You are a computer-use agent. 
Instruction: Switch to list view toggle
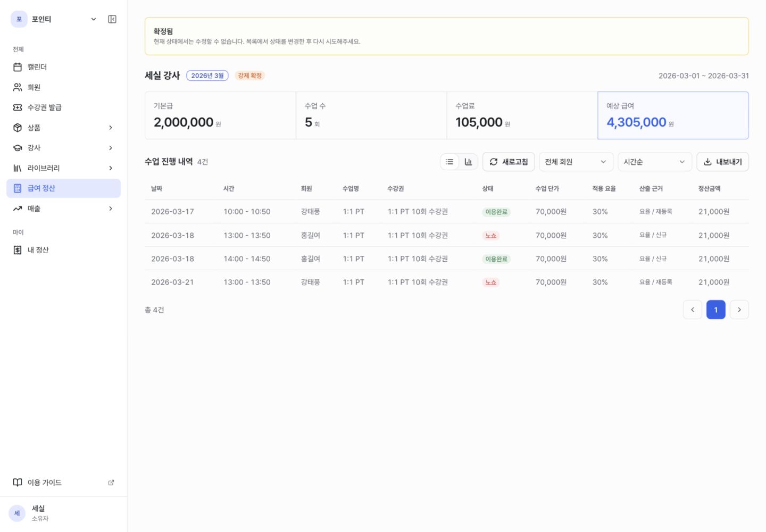click(449, 162)
